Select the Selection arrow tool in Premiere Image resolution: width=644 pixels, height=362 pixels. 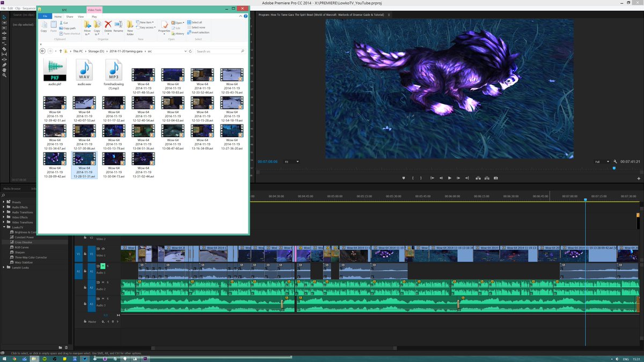[x=4, y=17]
